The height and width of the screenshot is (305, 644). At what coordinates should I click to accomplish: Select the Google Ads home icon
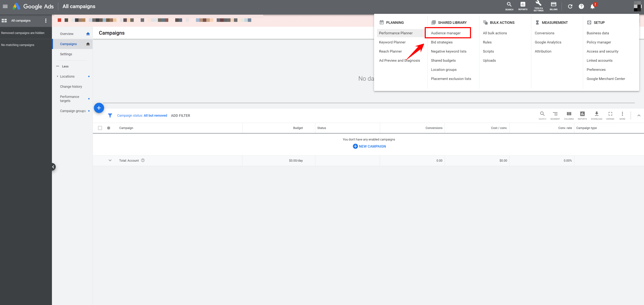16,6
